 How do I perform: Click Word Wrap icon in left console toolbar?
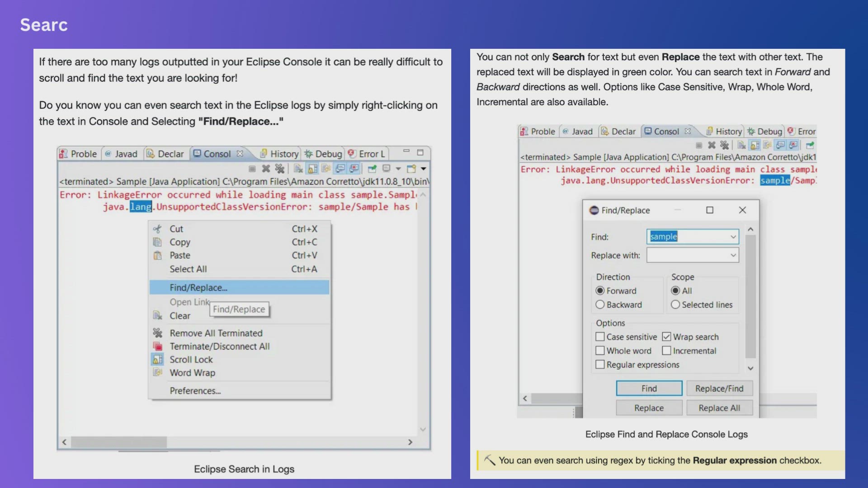(x=326, y=169)
